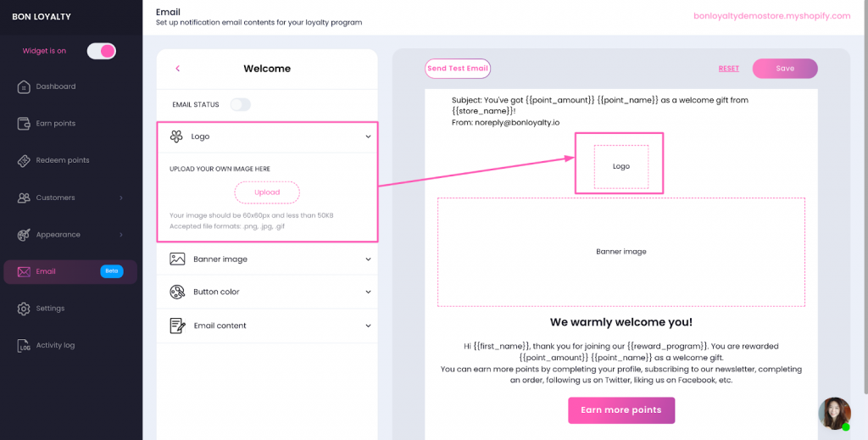868x440 pixels.
Task: Save the email settings
Action: pyautogui.click(x=785, y=69)
